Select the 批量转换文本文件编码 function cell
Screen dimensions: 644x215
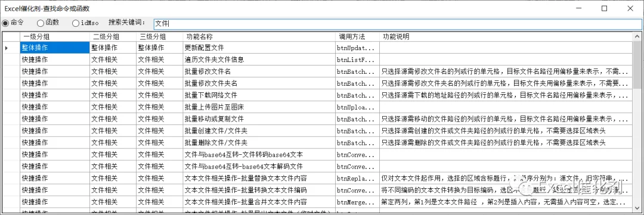click(x=259, y=191)
